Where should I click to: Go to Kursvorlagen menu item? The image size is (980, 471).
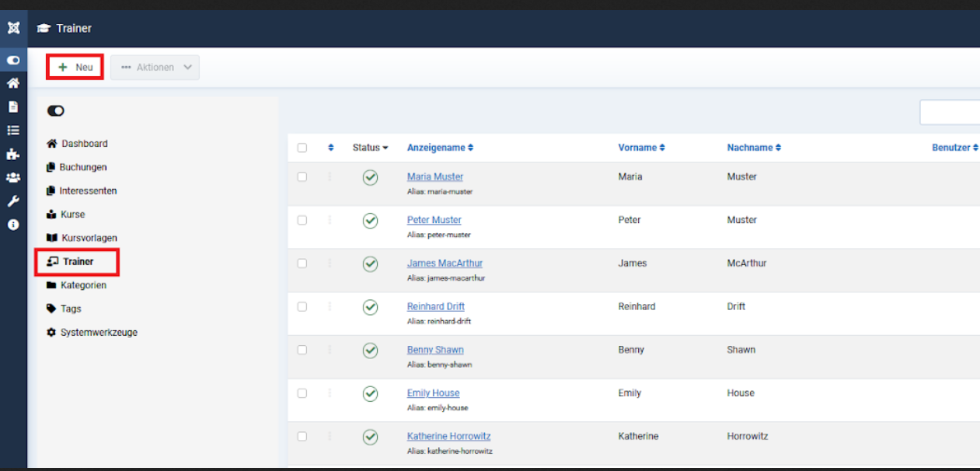coord(89,238)
